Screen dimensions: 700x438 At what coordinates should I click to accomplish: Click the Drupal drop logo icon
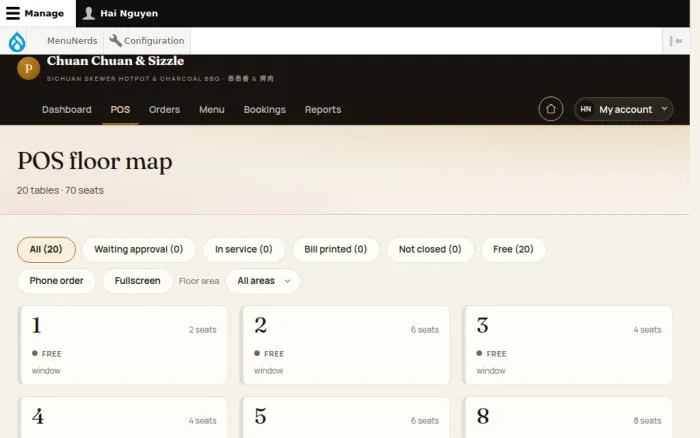click(x=17, y=42)
